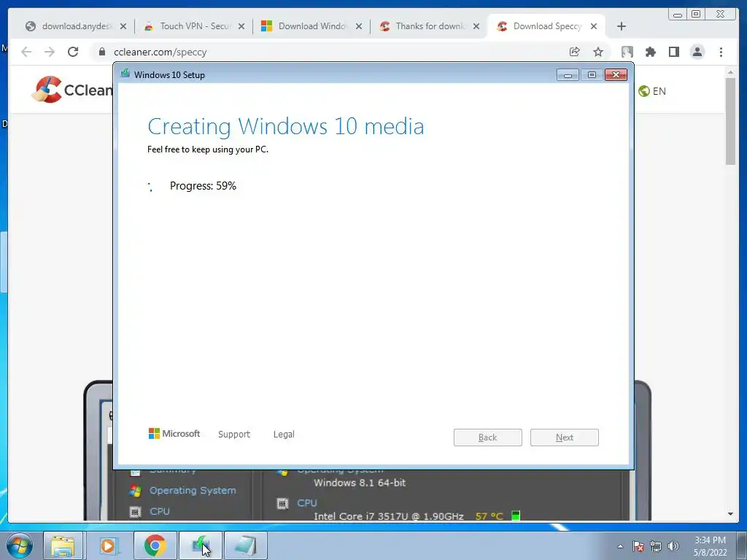
Task: Bookmark this page with star icon
Action: pos(598,52)
